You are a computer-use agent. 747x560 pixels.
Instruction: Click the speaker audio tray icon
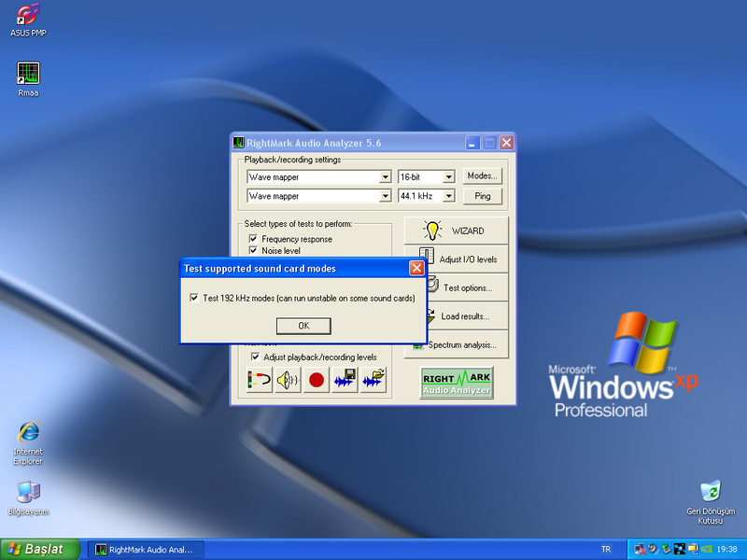pyautogui.click(x=653, y=550)
